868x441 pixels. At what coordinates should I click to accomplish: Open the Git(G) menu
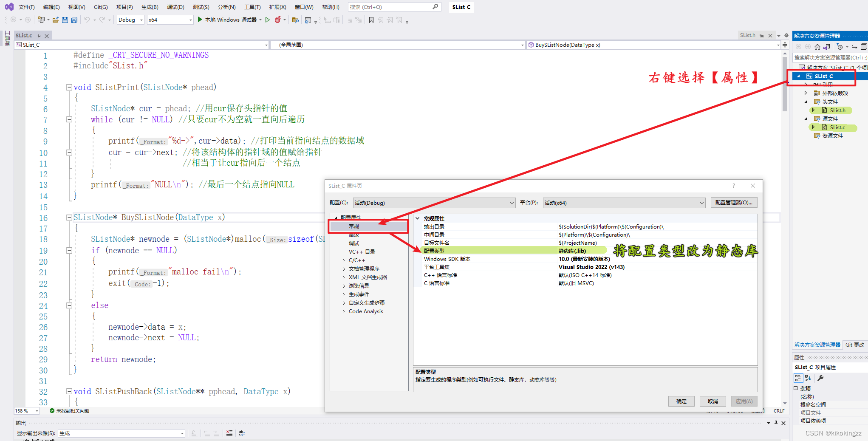click(101, 7)
